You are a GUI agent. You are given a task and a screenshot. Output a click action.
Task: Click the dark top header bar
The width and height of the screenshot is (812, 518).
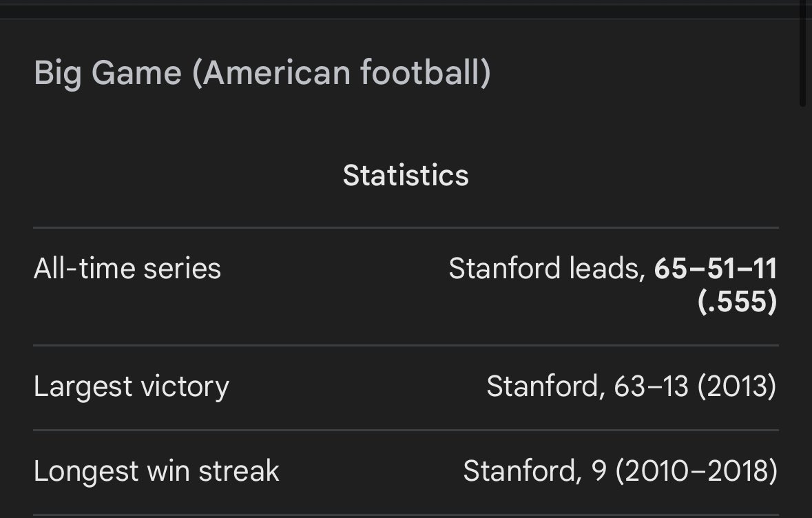coord(406,10)
